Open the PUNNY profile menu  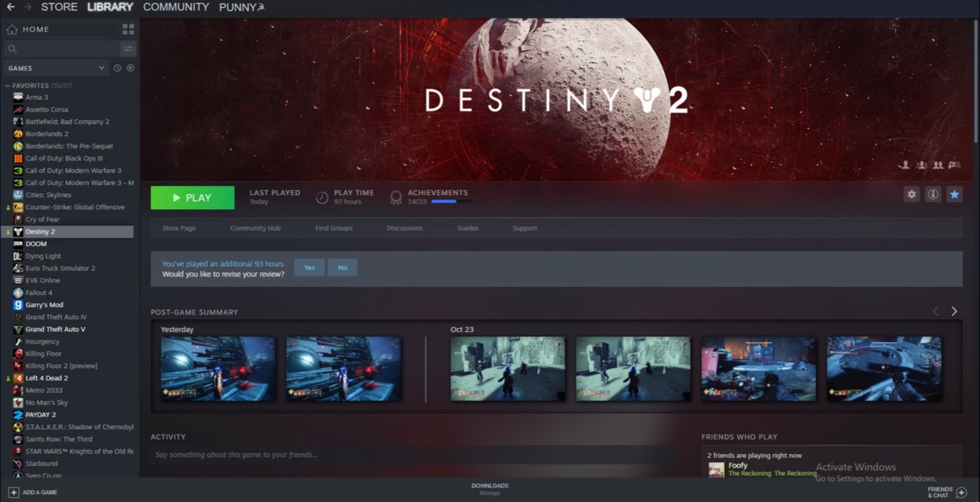pyautogui.click(x=241, y=7)
